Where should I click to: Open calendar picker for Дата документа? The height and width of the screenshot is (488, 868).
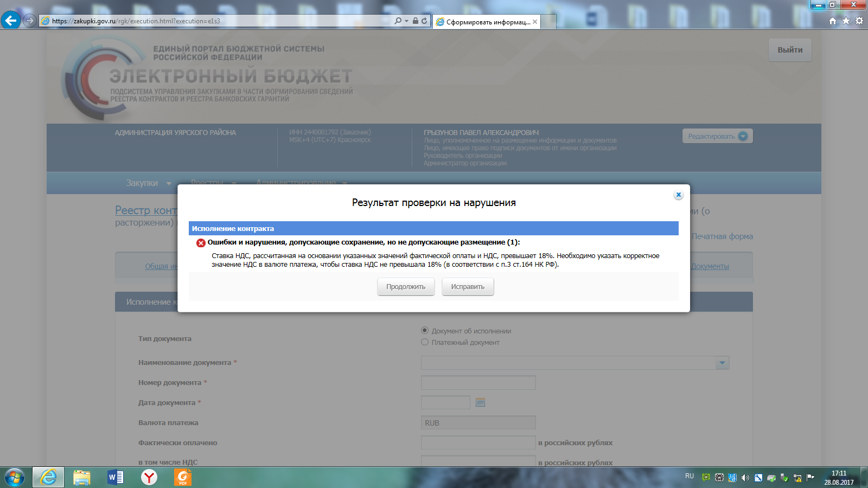click(x=480, y=402)
